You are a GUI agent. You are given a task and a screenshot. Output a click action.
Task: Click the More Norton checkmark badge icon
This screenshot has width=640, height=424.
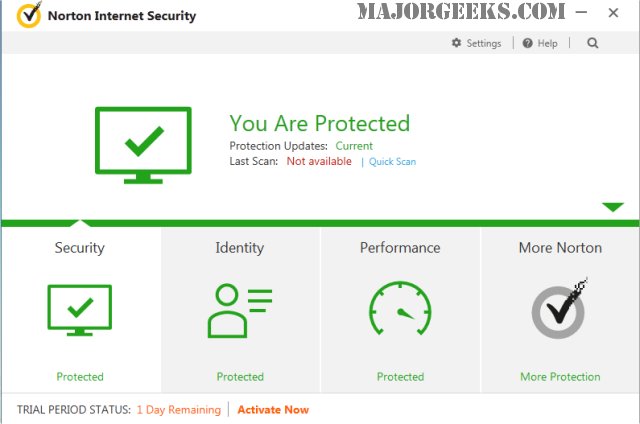pyautogui.click(x=559, y=311)
